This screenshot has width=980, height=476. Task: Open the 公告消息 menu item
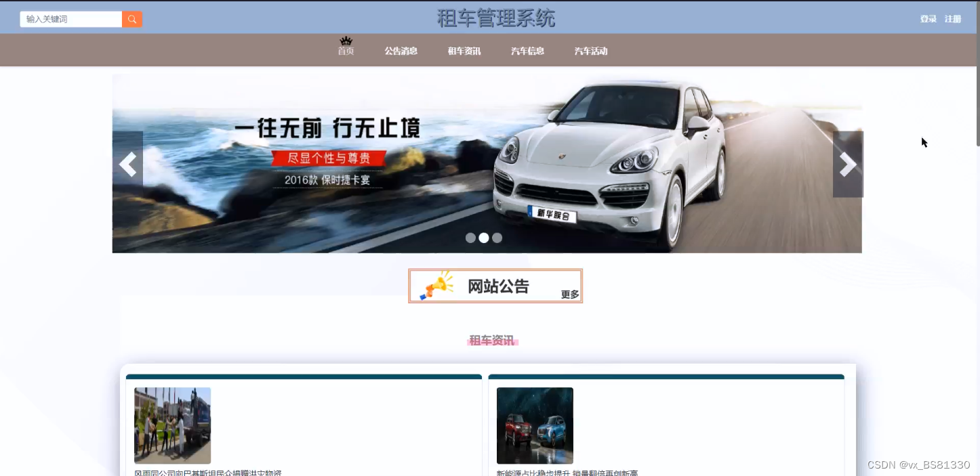tap(401, 51)
